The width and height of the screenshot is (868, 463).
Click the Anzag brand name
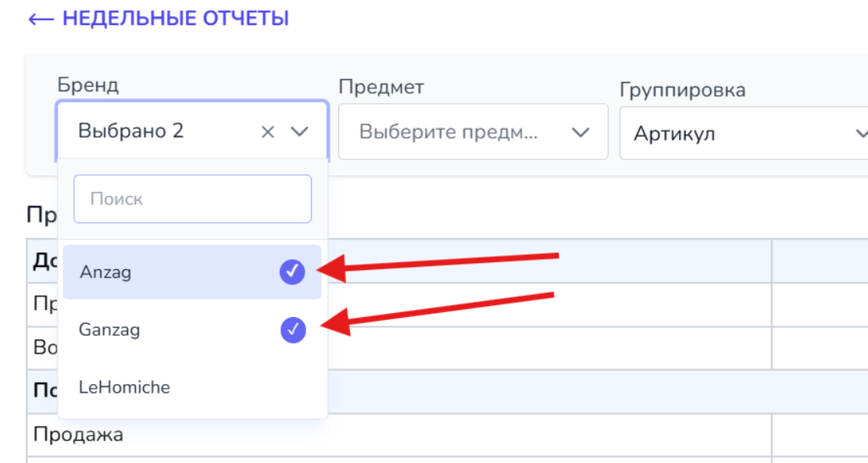coord(105,272)
